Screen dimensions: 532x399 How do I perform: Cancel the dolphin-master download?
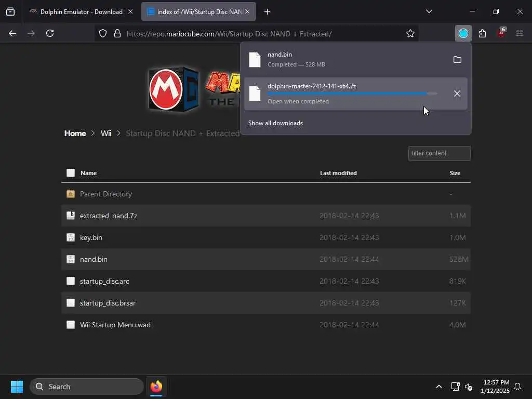click(457, 94)
